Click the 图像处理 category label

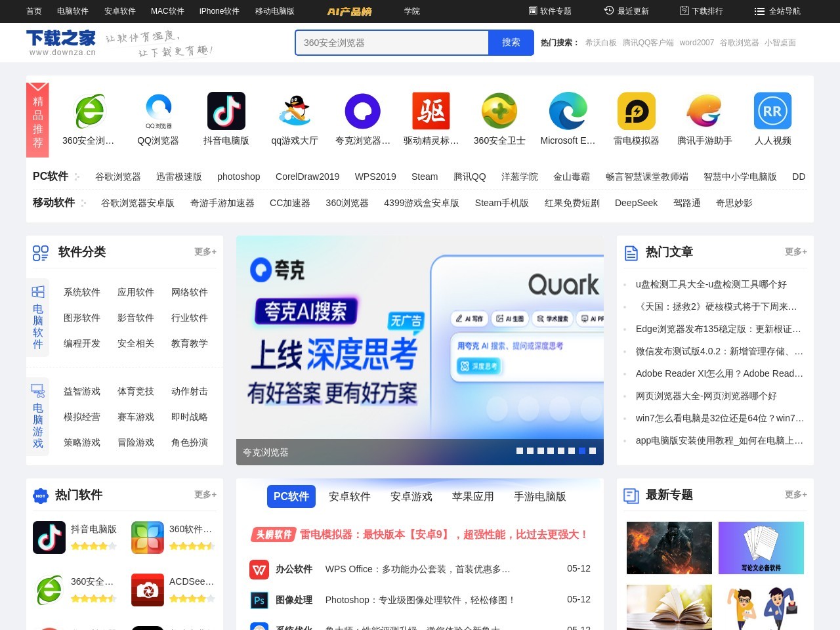(294, 600)
